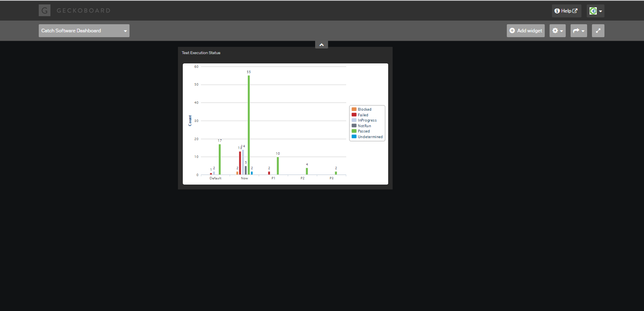Screen dimensions: 644x311
Task: Click the Geckoboard G logo icon
Action: coord(44,11)
